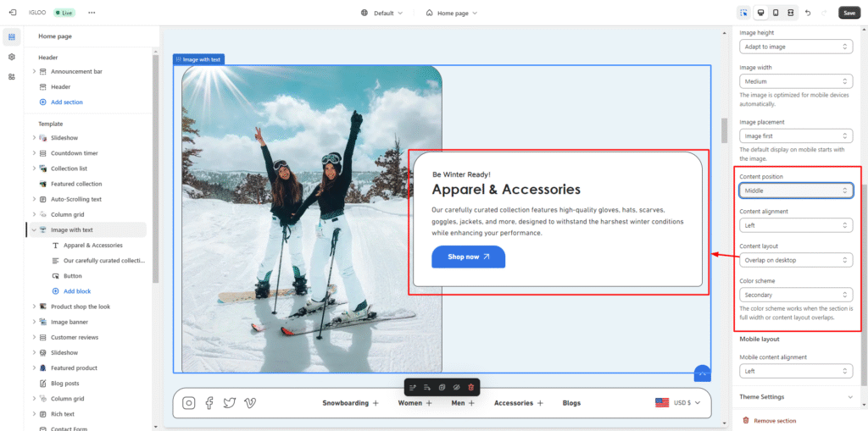
Task: Open the three-dots more actions menu
Action: point(92,13)
